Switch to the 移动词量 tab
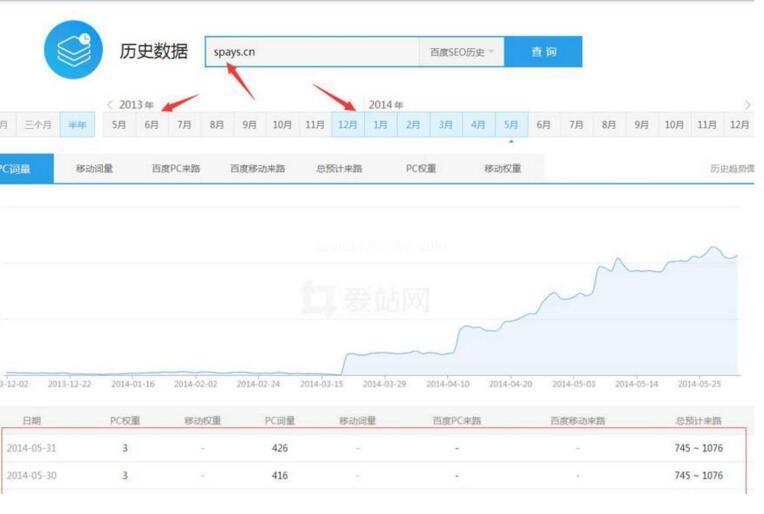The image size is (764, 514). point(95,169)
